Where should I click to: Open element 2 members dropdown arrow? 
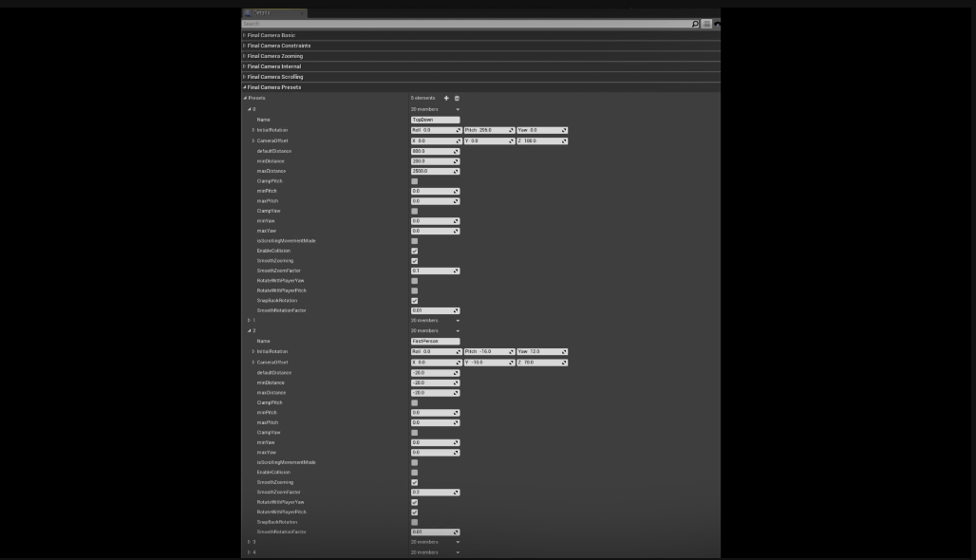458,331
